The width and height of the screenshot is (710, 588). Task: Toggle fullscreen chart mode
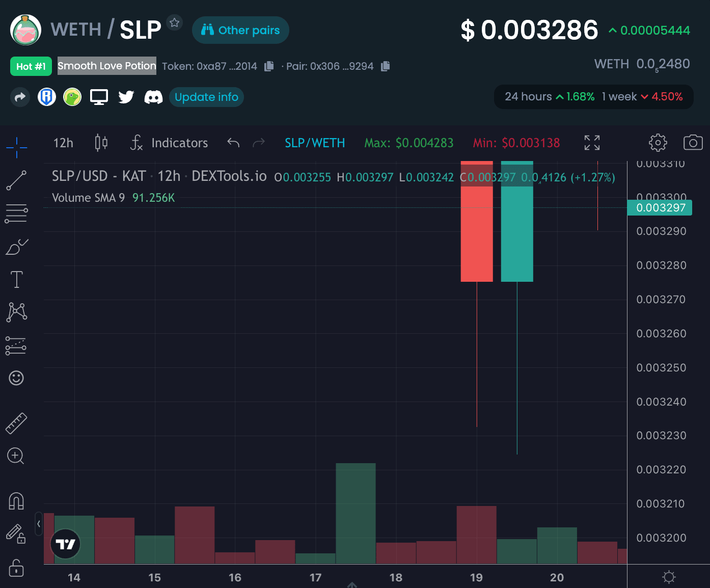coord(592,143)
